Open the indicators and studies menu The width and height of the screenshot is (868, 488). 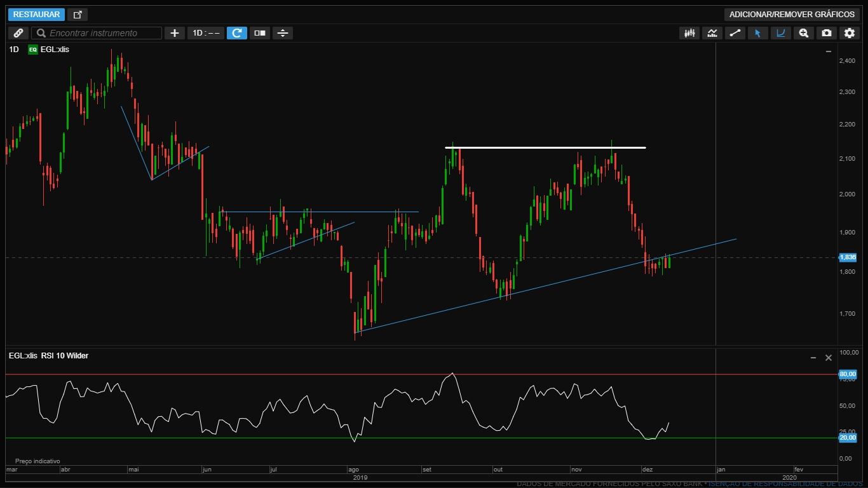[712, 33]
